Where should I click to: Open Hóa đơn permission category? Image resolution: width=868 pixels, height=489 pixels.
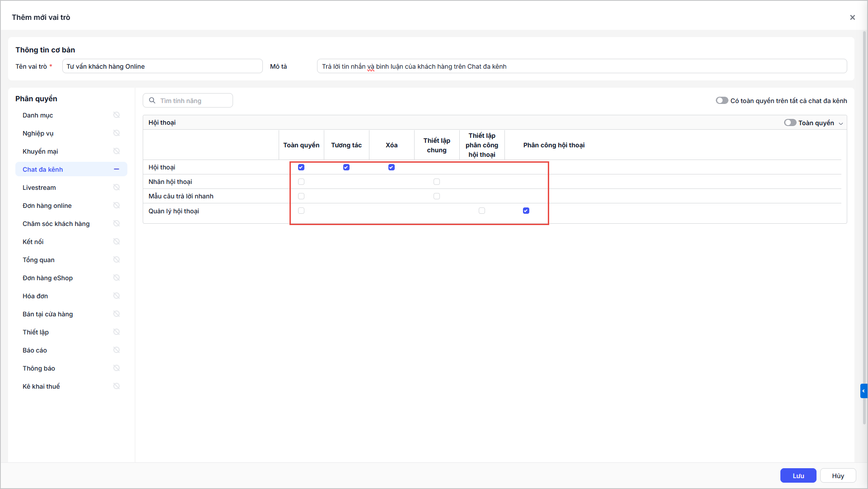[71, 296]
